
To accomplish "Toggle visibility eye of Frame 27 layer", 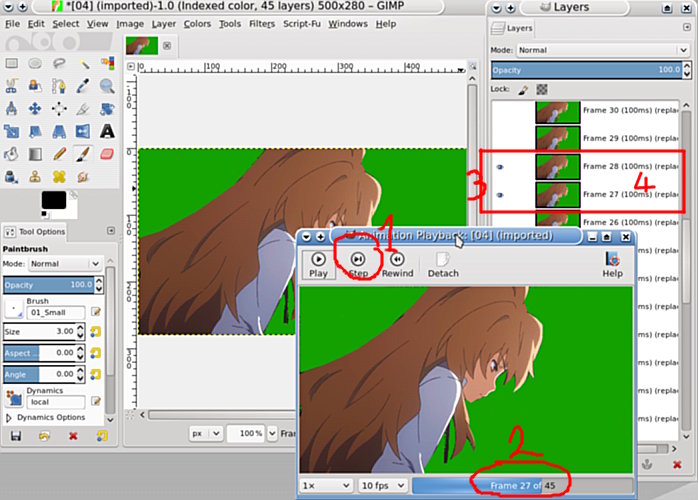I will click(x=500, y=195).
